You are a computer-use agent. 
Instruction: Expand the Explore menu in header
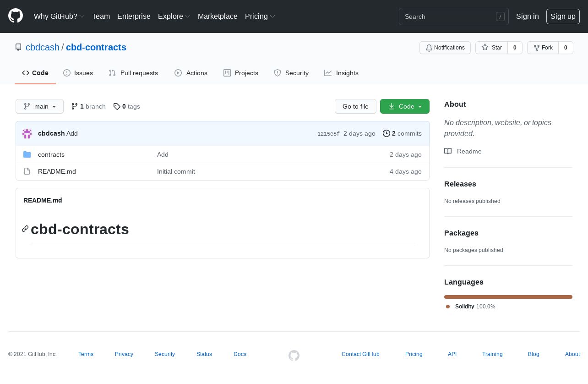click(x=174, y=16)
